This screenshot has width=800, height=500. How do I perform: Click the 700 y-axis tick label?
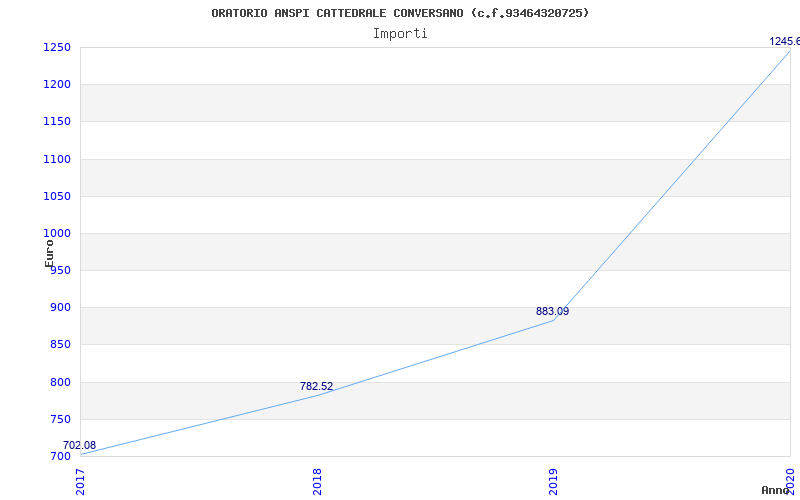pos(60,456)
